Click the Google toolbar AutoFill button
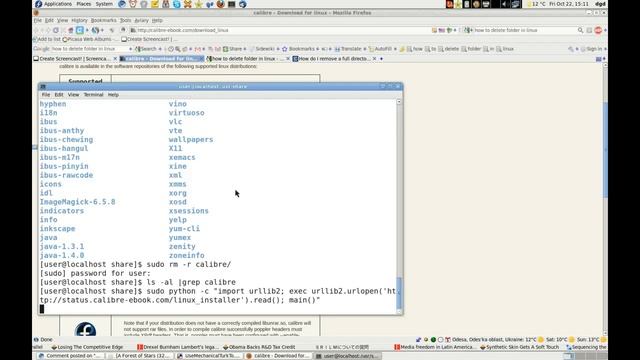This screenshot has height=360, width=640. 380,49
